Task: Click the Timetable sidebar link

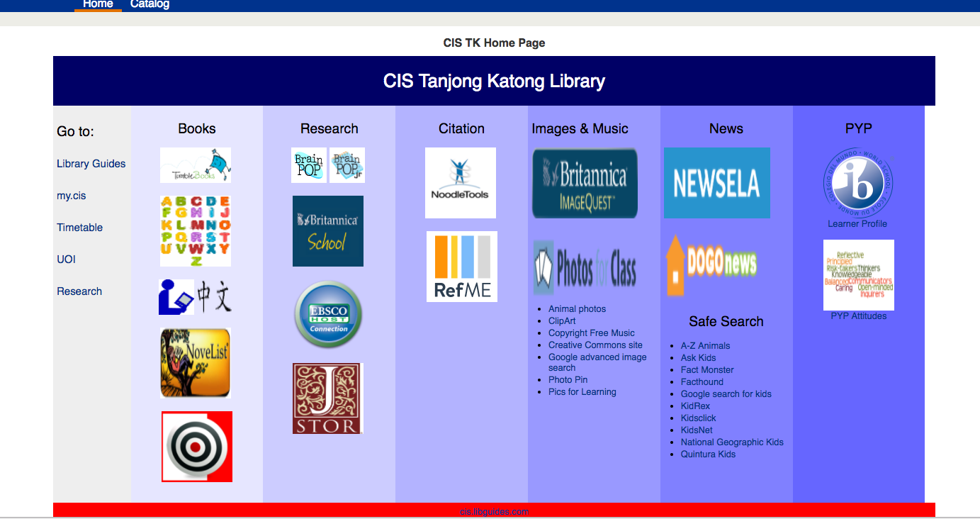Action: (x=80, y=228)
